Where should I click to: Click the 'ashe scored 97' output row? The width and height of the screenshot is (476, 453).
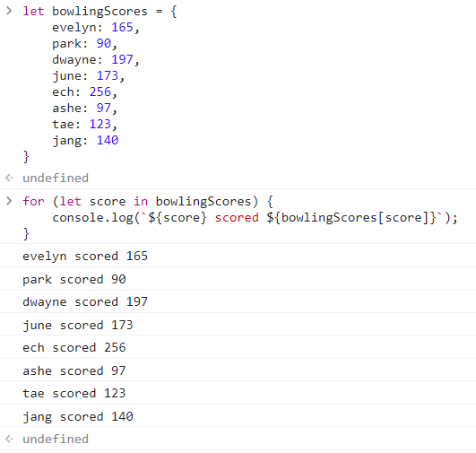(x=238, y=370)
